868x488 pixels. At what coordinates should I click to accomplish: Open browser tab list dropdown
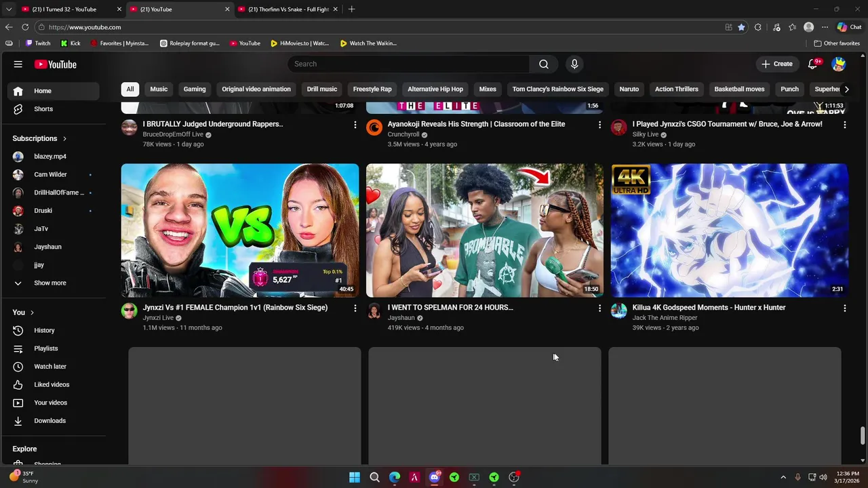click(x=8, y=9)
